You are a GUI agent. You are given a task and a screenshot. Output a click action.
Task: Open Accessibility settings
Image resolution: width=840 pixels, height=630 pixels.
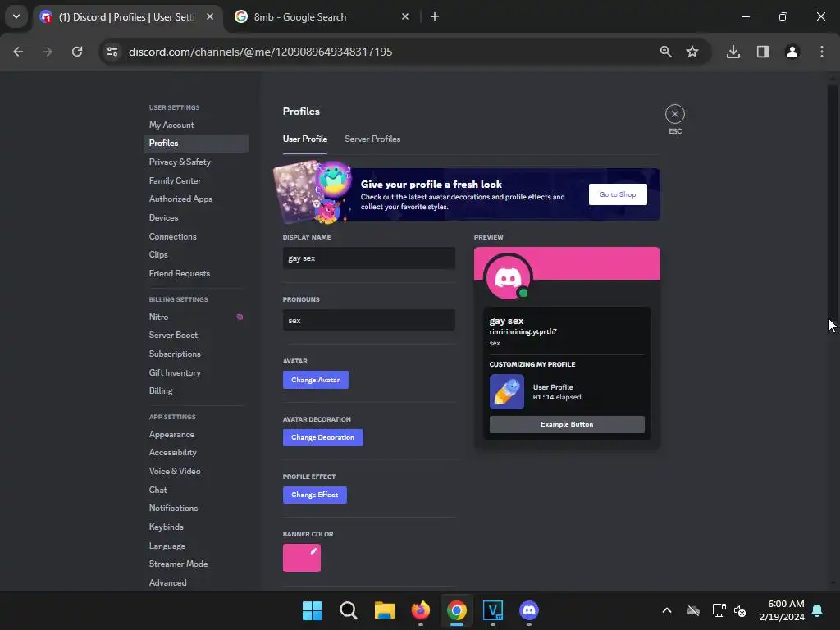point(195,452)
